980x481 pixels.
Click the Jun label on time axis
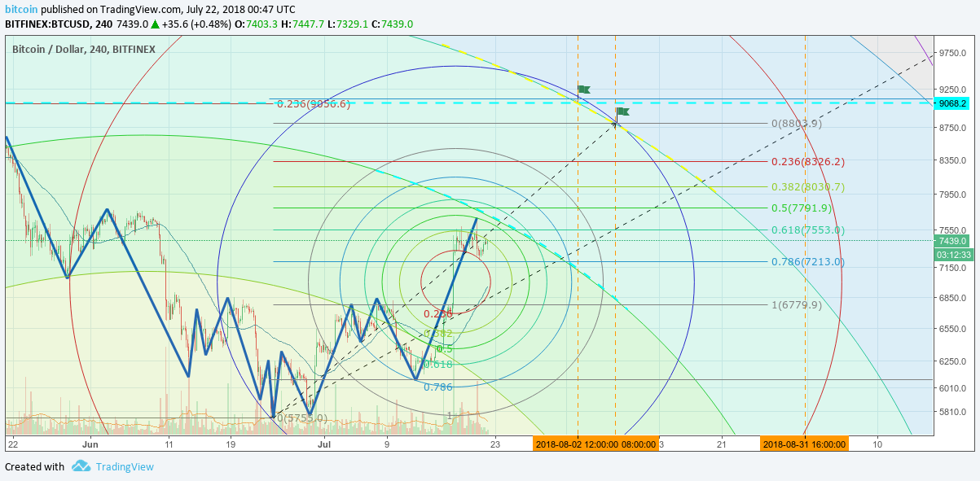click(90, 445)
